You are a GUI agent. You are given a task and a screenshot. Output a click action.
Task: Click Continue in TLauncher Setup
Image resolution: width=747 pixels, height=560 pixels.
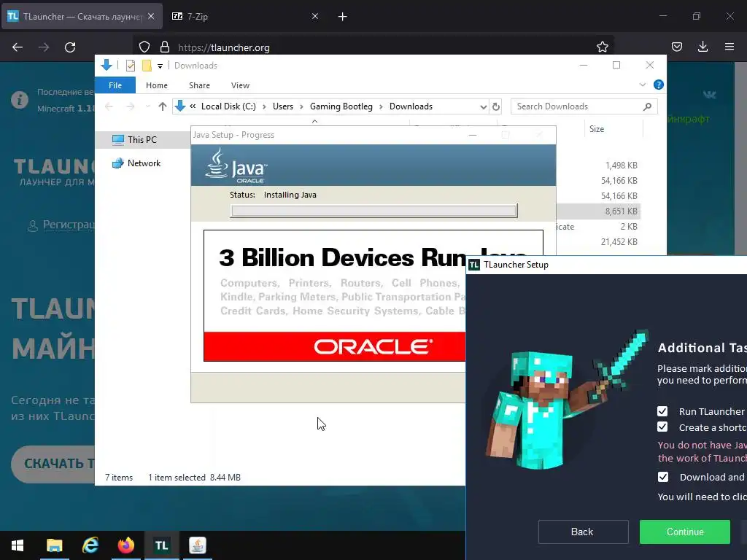[x=684, y=532]
